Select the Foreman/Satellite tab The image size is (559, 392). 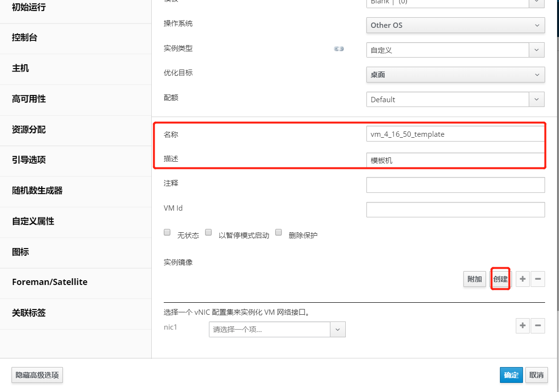coord(49,282)
